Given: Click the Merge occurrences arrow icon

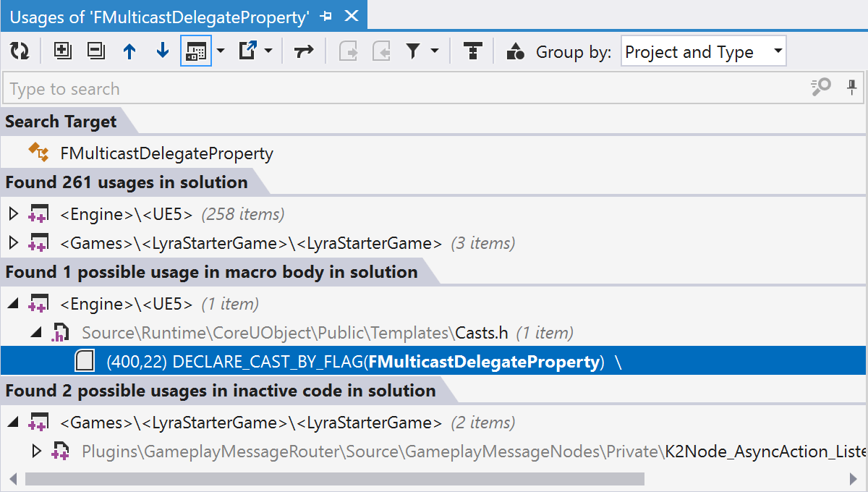Looking at the screenshot, I should click(304, 51).
